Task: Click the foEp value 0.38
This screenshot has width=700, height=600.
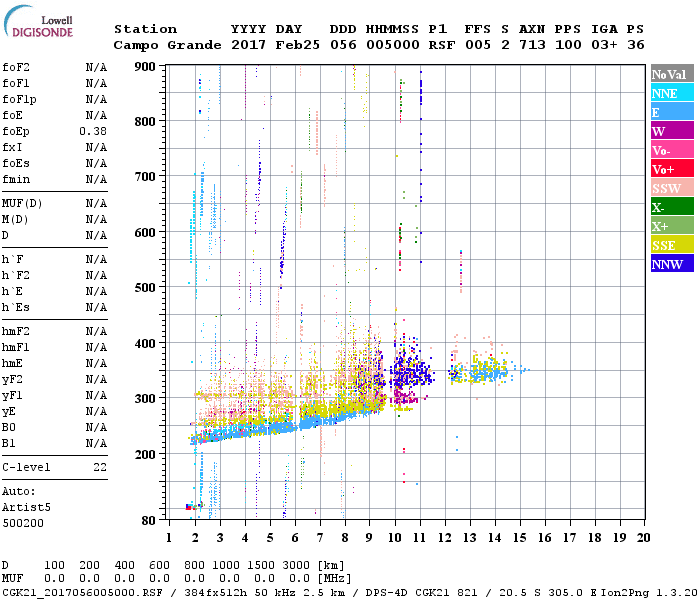Action: pos(93,131)
